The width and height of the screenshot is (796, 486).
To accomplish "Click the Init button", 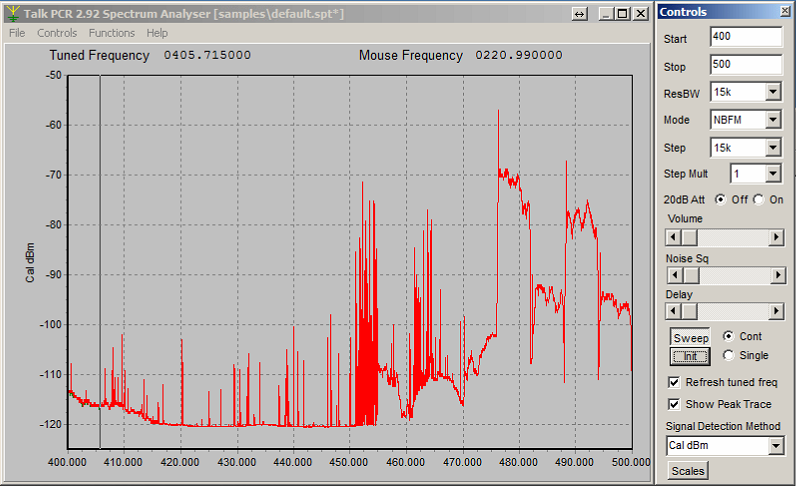I will (690, 357).
